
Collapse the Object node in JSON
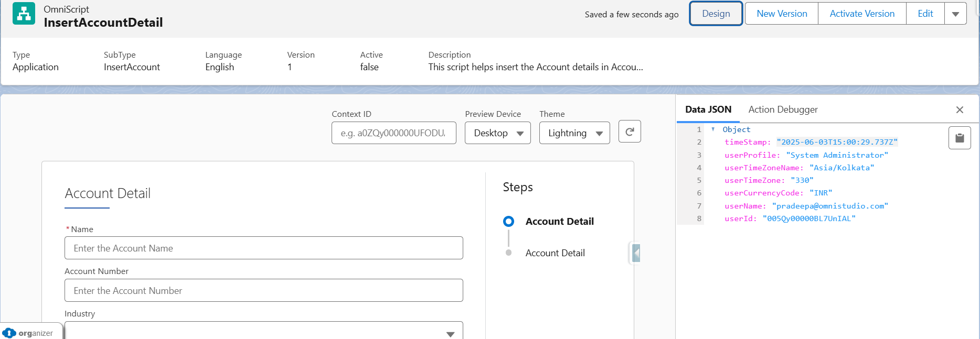click(713, 129)
